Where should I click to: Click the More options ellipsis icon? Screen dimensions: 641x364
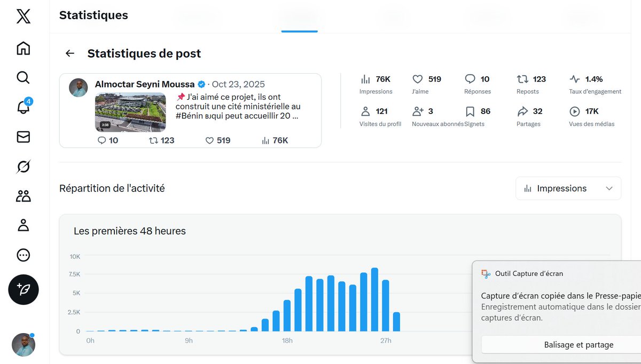[x=22, y=255]
